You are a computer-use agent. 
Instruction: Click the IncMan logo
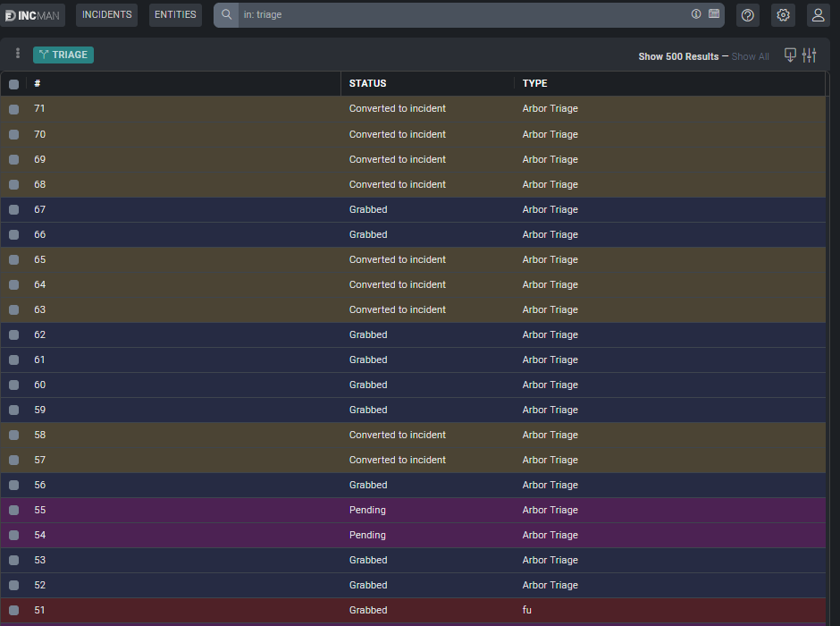32,15
